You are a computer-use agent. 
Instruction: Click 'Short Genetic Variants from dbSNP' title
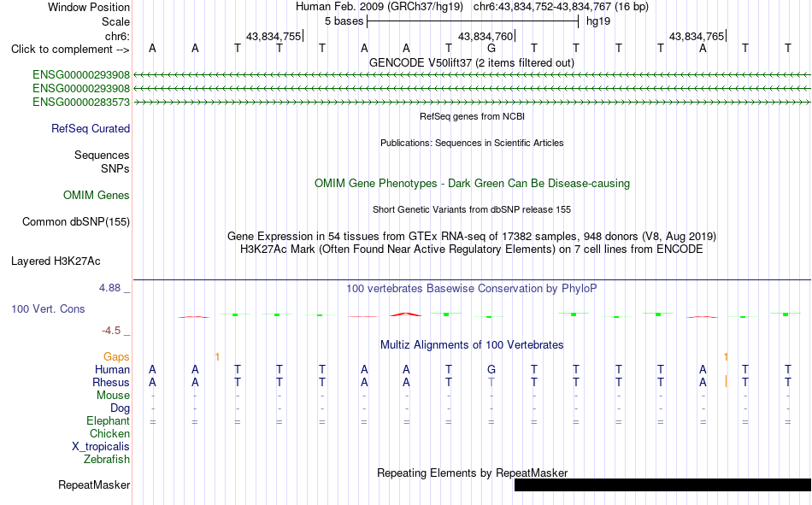pos(472,209)
